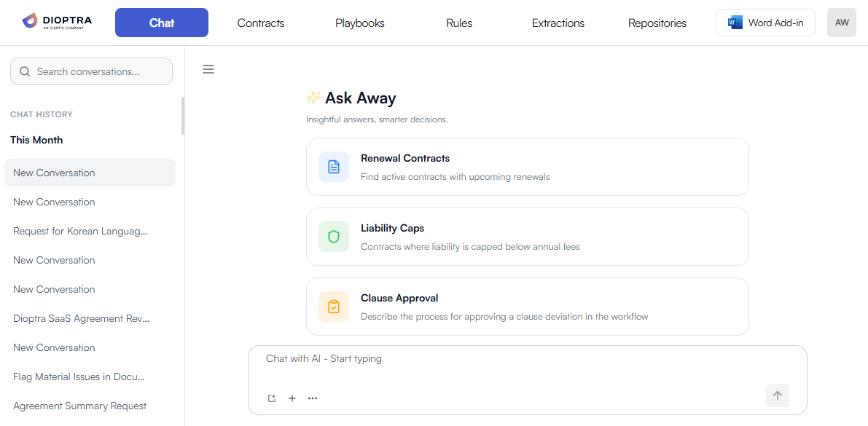This screenshot has height=426, width=868.
Task: Select the Chat tab
Action: 162,23
